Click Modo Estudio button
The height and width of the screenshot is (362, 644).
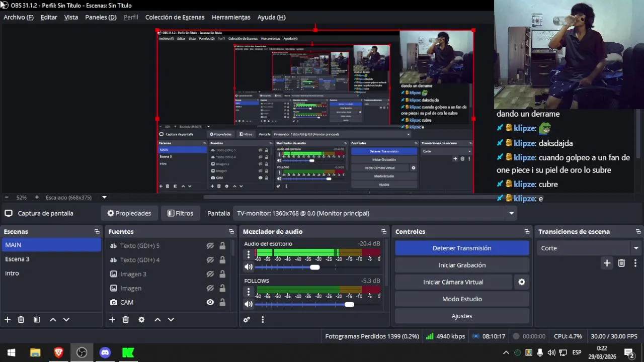[x=462, y=299]
